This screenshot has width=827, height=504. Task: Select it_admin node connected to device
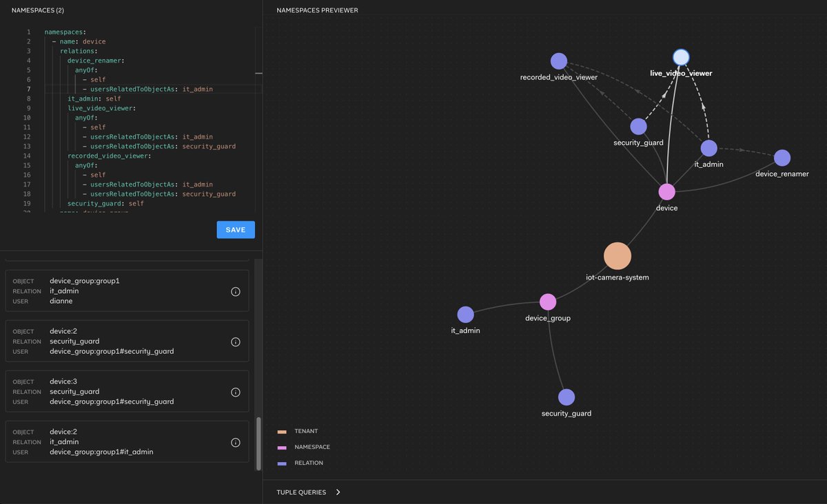coord(708,148)
